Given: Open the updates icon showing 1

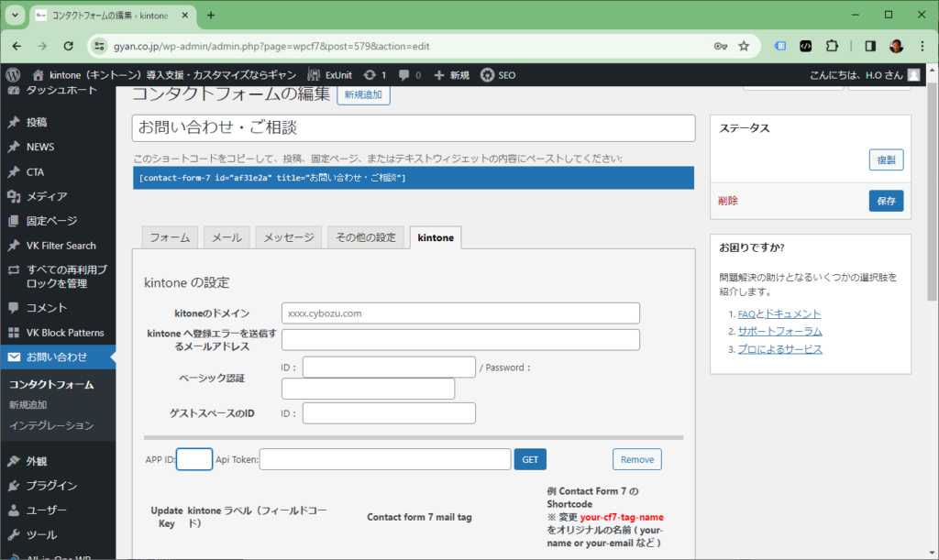Looking at the screenshot, I should pos(370,75).
